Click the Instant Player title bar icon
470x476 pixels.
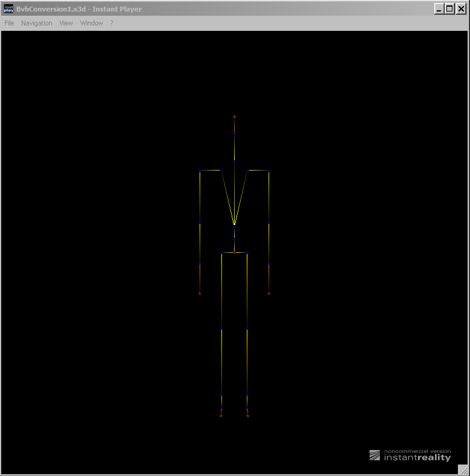[x=8, y=9]
